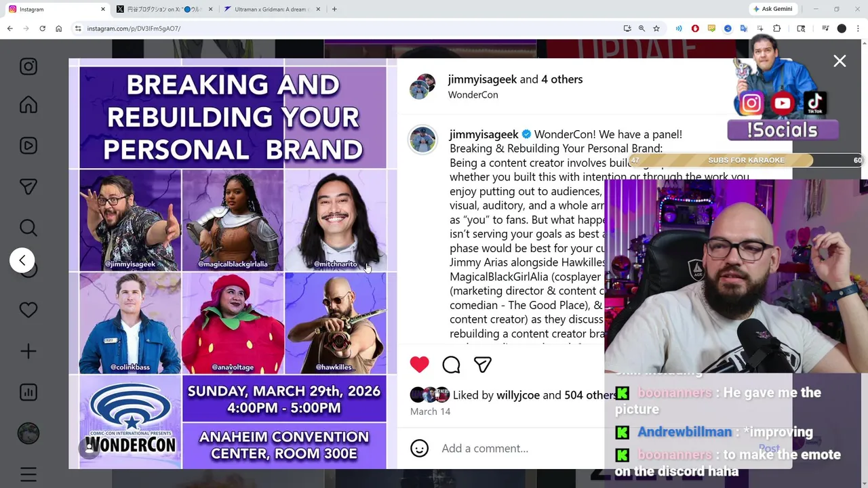868x488 pixels.
Task: Switch to the Ultraman x Gridman tab
Action: tap(271, 9)
